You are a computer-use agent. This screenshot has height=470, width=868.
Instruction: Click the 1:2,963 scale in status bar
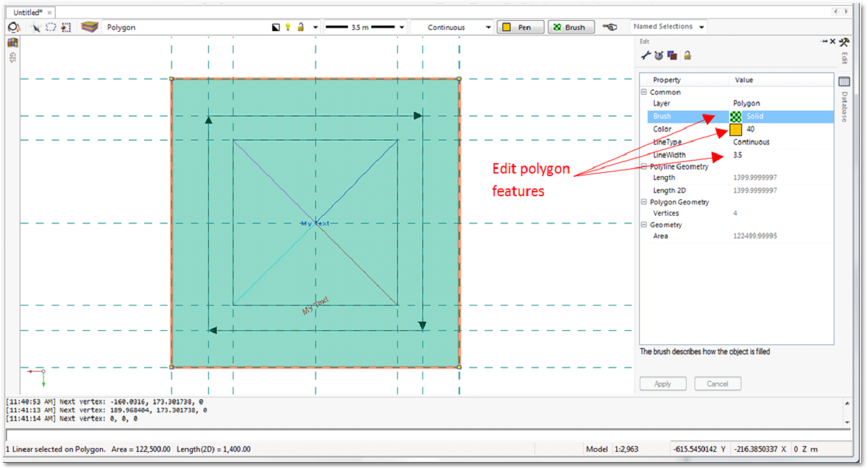(x=627, y=449)
